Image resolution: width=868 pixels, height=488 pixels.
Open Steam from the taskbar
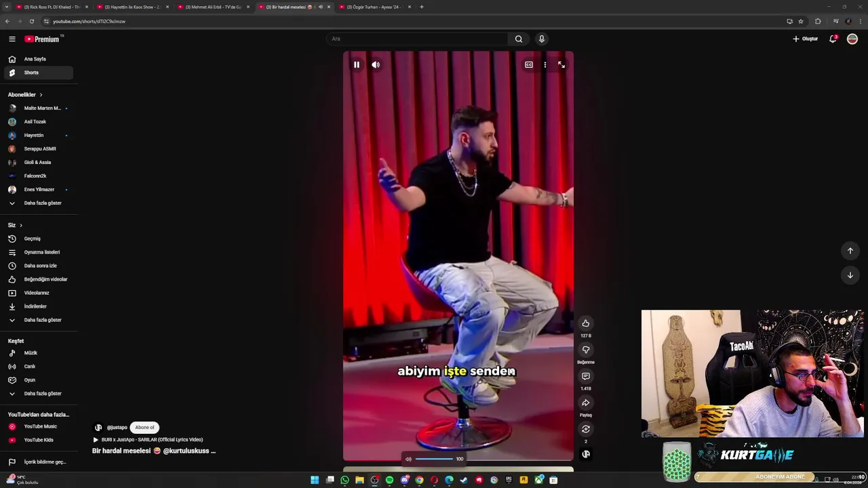pyautogui.click(x=464, y=480)
